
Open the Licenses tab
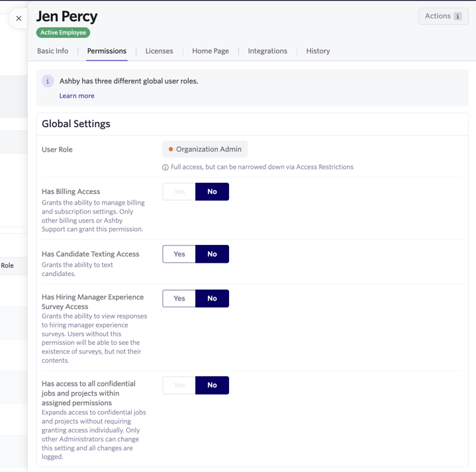pos(159,51)
